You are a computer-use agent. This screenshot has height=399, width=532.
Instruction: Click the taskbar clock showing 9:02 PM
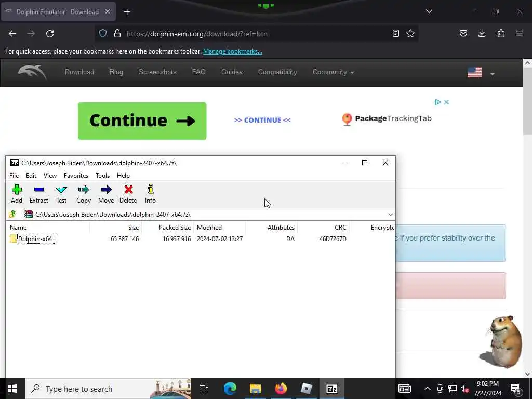coord(487,389)
